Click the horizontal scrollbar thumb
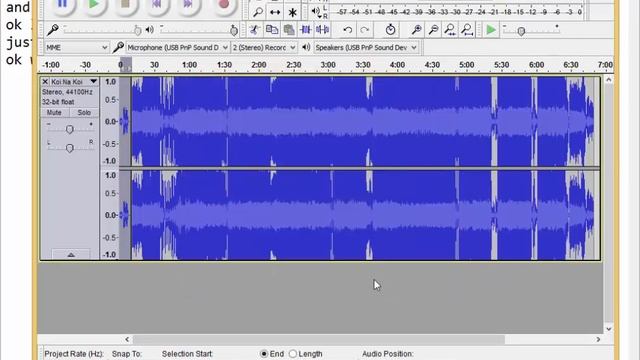Image resolution: width=640 pixels, height=360 pixels. pos(319,339)
